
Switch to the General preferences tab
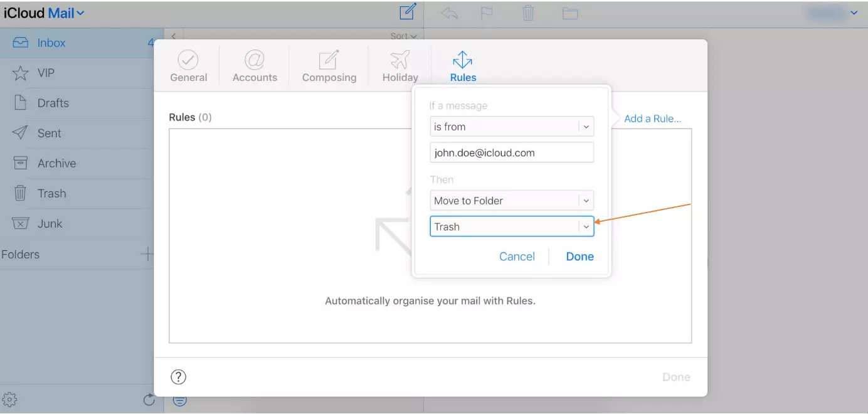coord(188,66)
